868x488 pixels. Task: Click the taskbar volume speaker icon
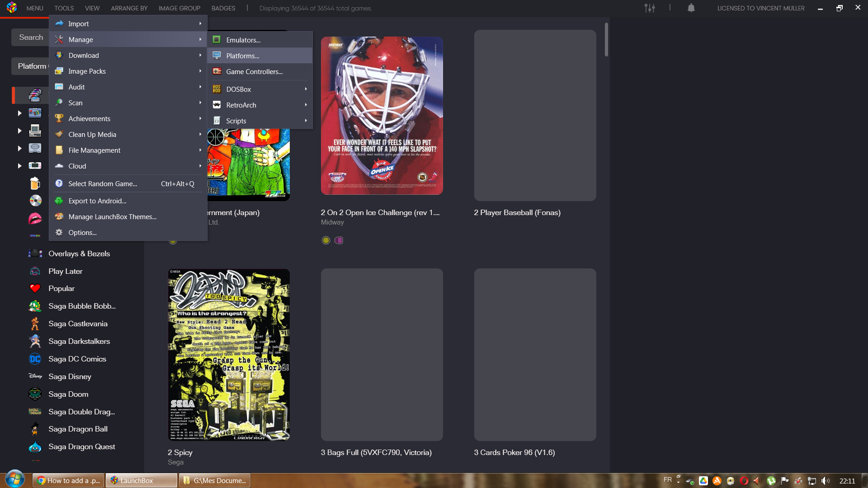pos(826,481)
